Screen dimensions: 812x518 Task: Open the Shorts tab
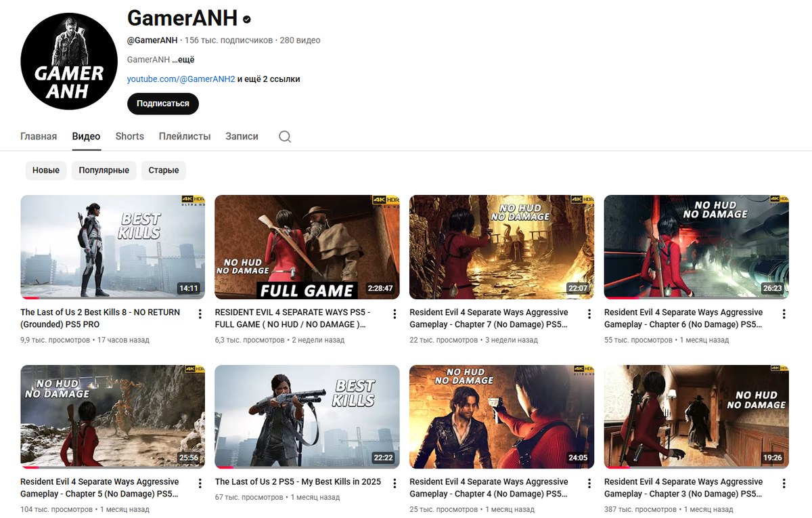click(x=129, y=136)
